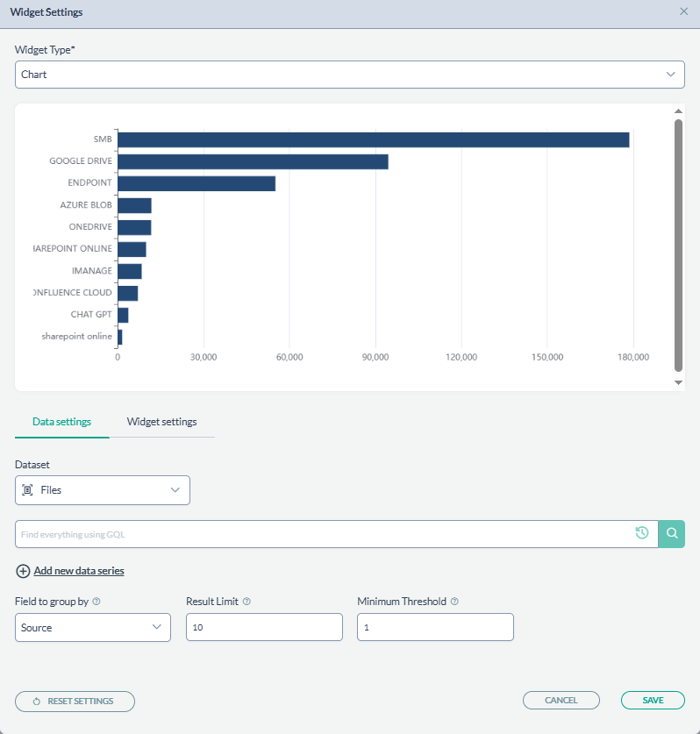Image resolution: width=700 pixels, height=734 pixels.
Task: Click the Add new data series link
Action: click(79, 571)
